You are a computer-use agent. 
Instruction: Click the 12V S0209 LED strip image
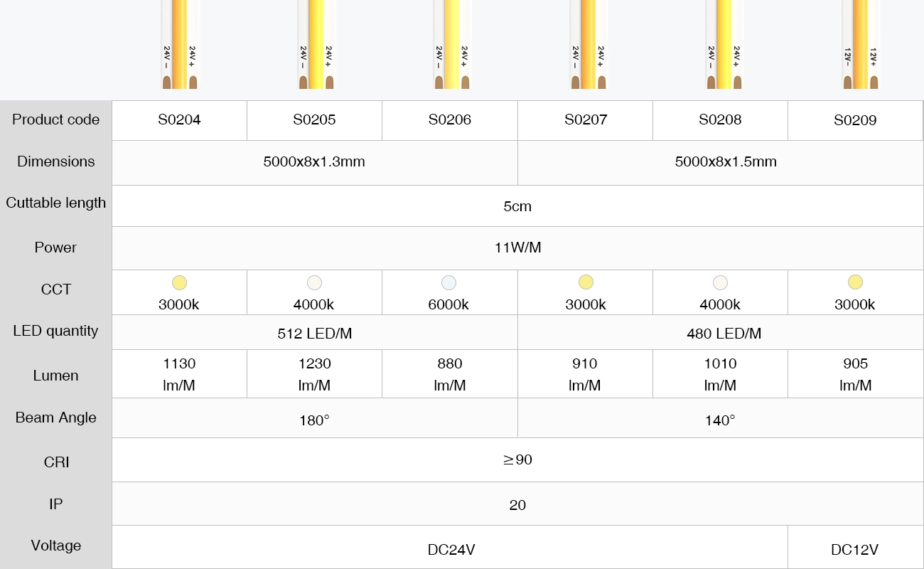(861, 44)
